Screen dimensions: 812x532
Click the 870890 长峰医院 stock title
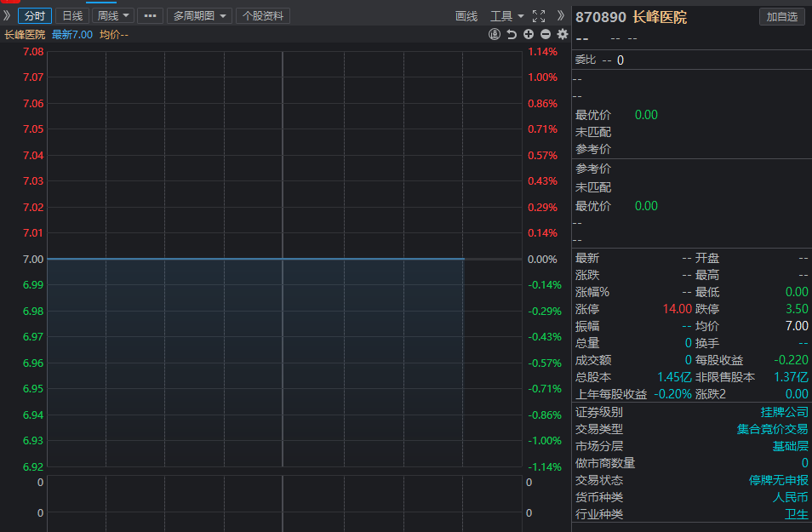(631, 17)
